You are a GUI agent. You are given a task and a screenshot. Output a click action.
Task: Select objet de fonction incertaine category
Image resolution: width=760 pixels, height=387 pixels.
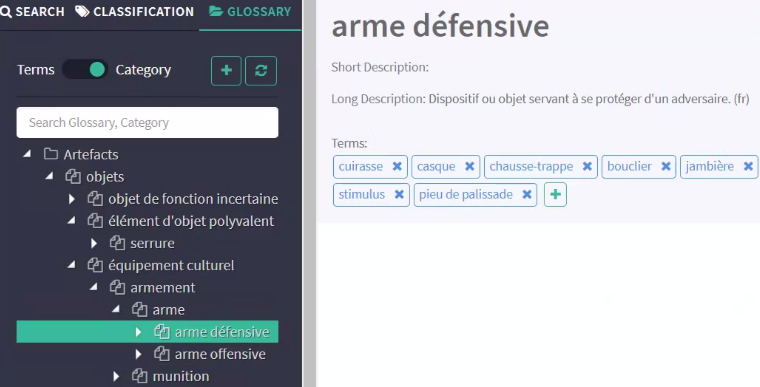point(193,199)
